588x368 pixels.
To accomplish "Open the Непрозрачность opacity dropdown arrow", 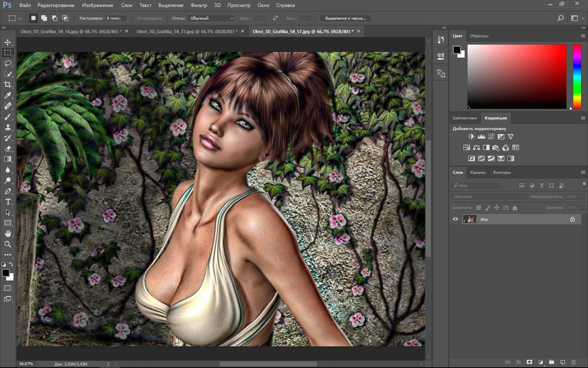I will point(582,197).
